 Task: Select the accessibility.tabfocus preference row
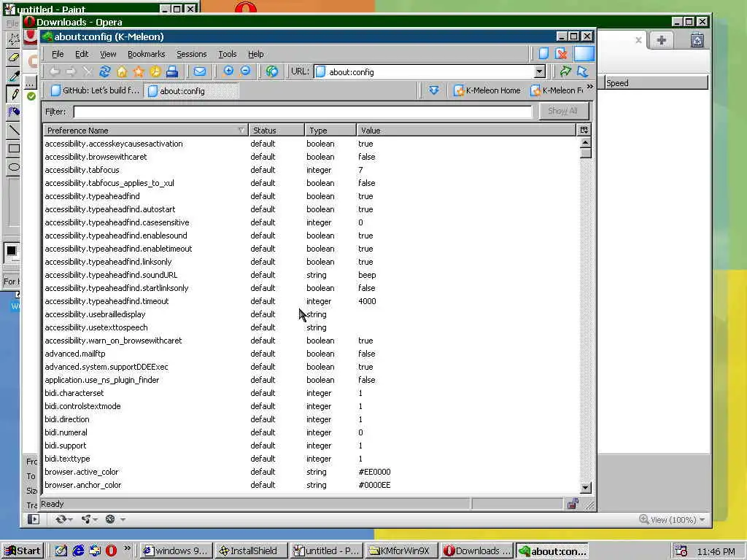(311, 170)
